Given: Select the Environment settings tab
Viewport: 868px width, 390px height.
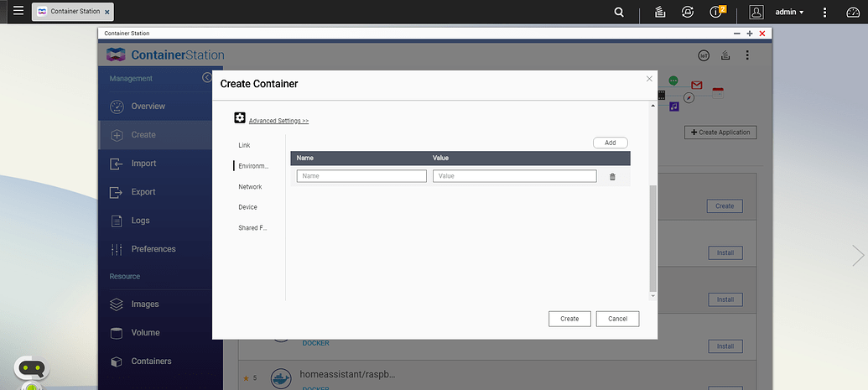Looking at the screenshot, I should 253,166.
